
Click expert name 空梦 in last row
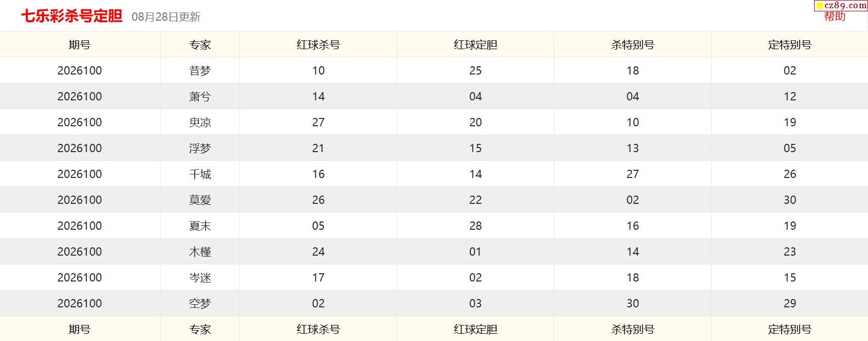[200, 303]
